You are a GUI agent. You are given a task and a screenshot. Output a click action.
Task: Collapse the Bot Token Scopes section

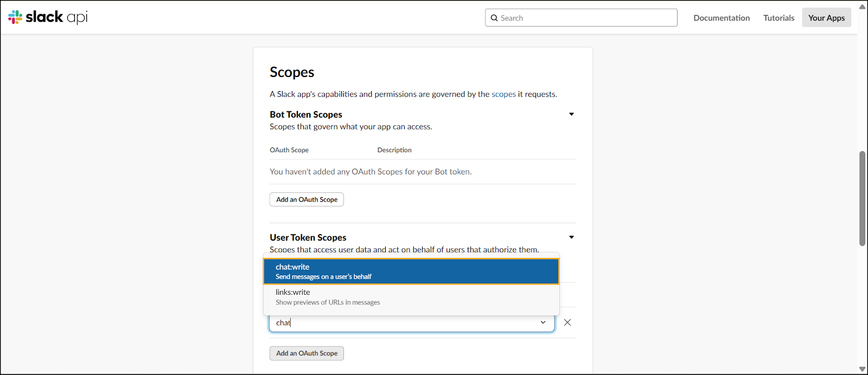click(571, 114)
